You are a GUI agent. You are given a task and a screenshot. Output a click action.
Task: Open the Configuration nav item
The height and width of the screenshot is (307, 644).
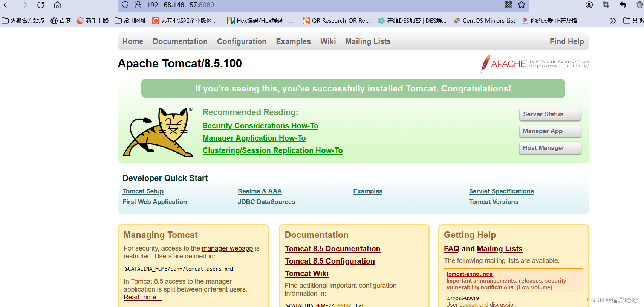point(242,41)
